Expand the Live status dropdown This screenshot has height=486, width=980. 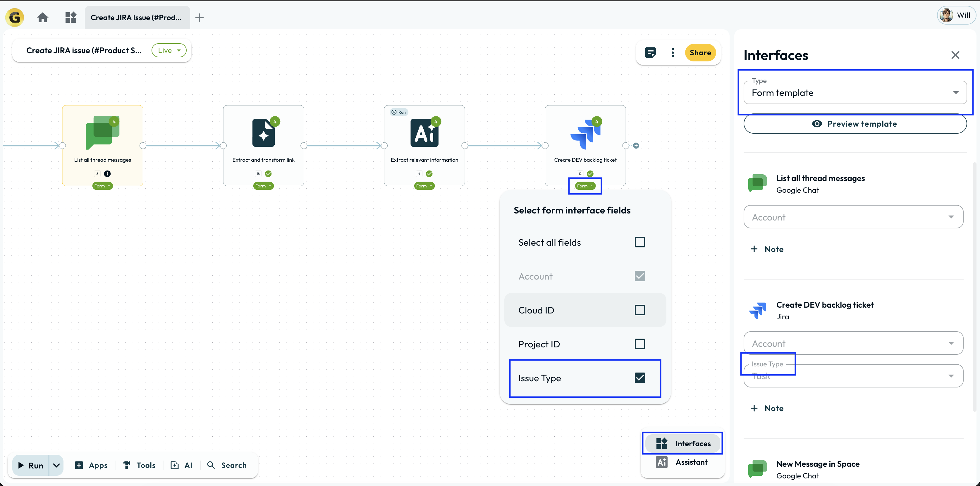(169, 51)
